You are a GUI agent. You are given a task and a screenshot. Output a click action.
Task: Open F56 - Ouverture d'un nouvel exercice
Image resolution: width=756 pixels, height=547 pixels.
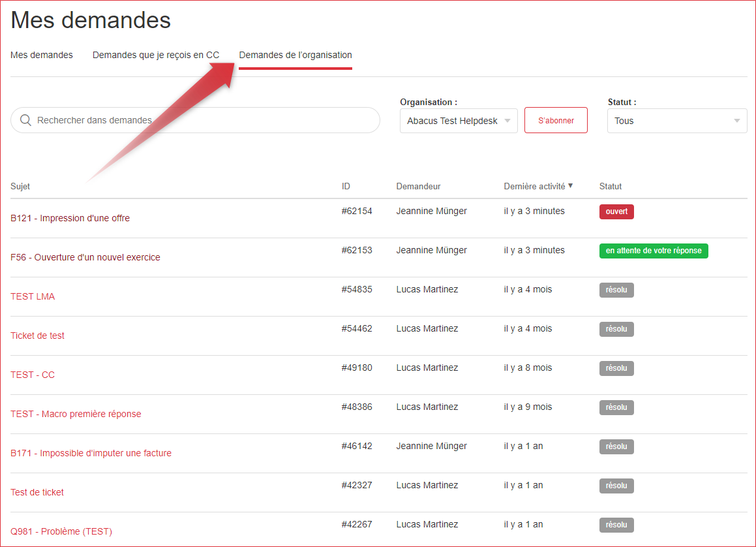(85, 257)
